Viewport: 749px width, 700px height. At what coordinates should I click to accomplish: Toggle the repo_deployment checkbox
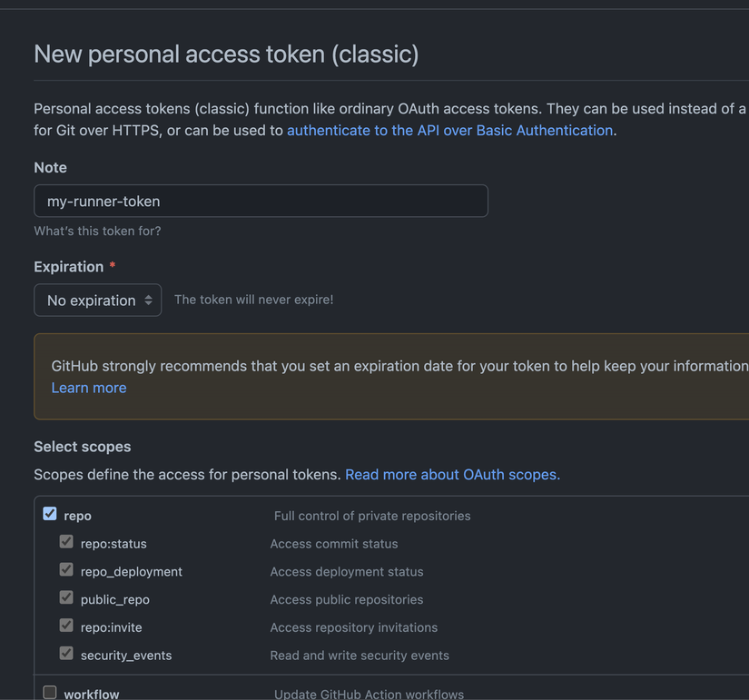pos(66,570)
